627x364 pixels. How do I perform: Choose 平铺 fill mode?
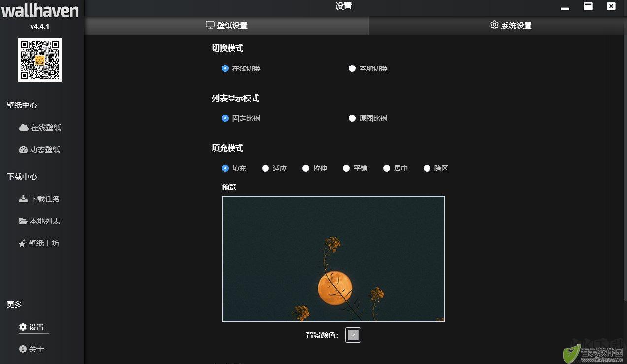(x=355, y=169)
